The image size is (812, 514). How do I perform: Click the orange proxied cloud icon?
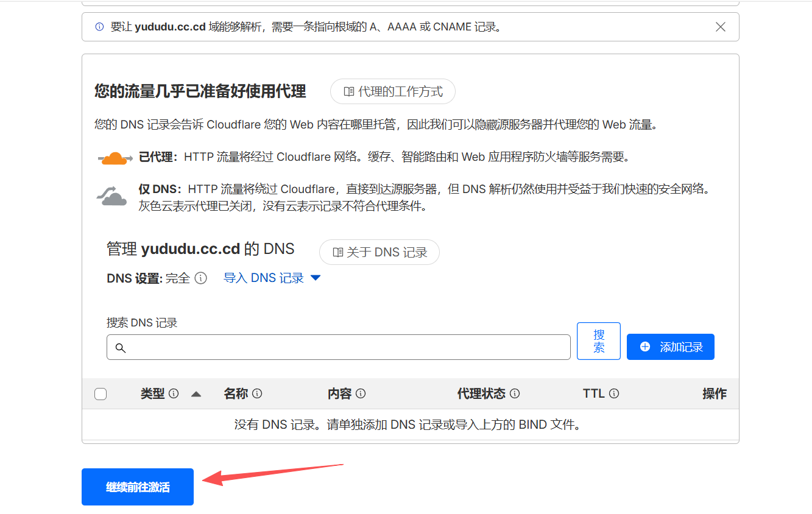pyautogui.click(x=115, y=158)
